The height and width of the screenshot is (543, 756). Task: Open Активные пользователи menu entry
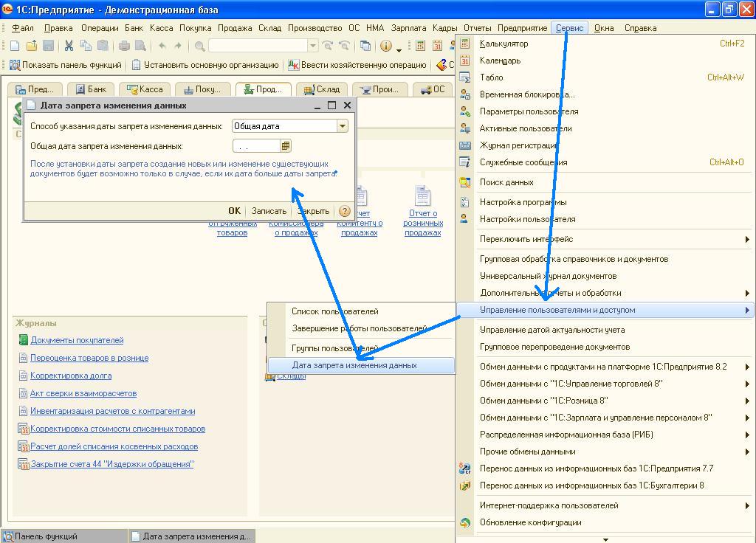(x=605, y=128)
